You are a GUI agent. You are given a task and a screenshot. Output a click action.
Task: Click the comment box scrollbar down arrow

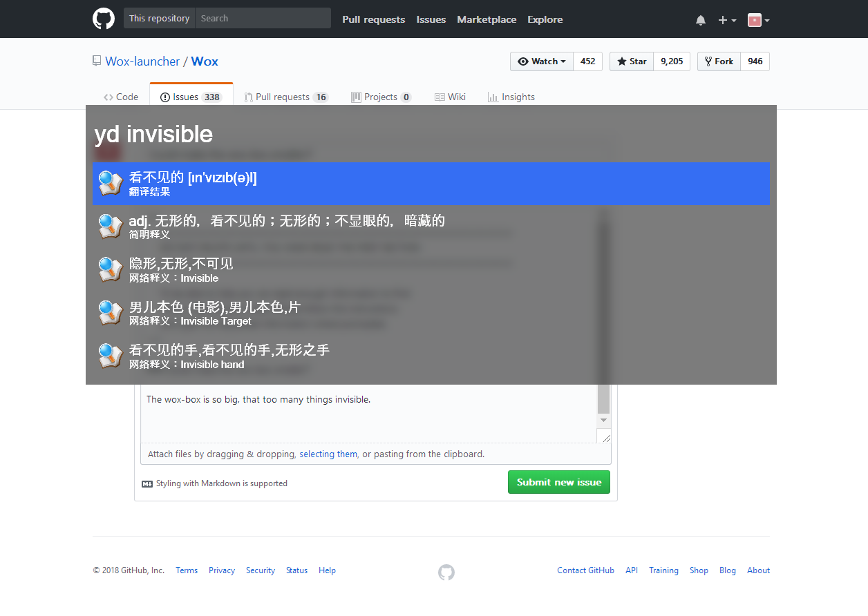(x=603, y=420)
